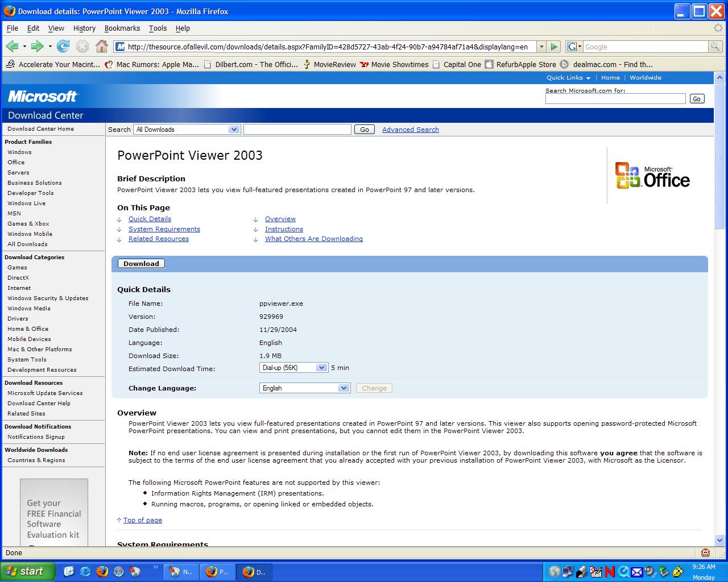Viewport: 728px width, 582px height.
Task: Open the Help menu
Action: [x=183, y=28]
